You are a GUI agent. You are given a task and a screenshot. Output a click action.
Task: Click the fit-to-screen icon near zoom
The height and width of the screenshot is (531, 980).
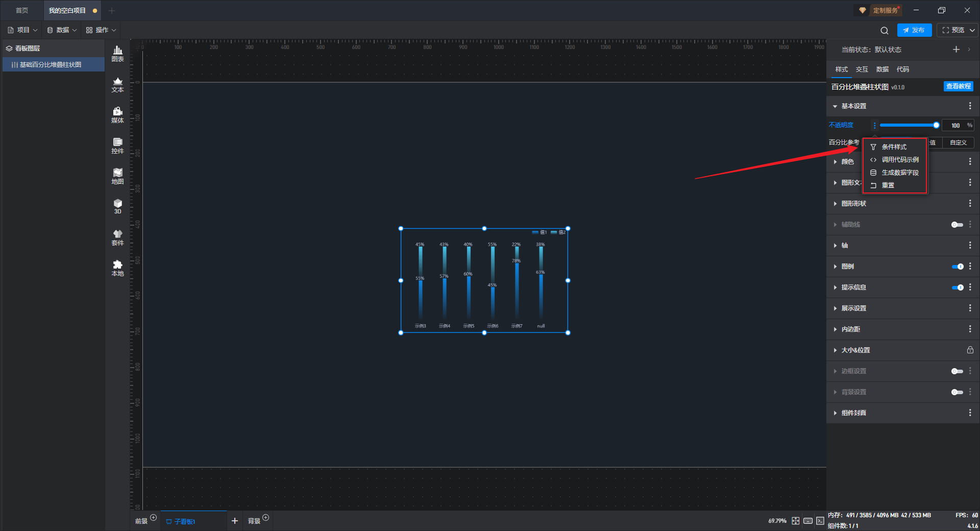click(x=796, y=521)
